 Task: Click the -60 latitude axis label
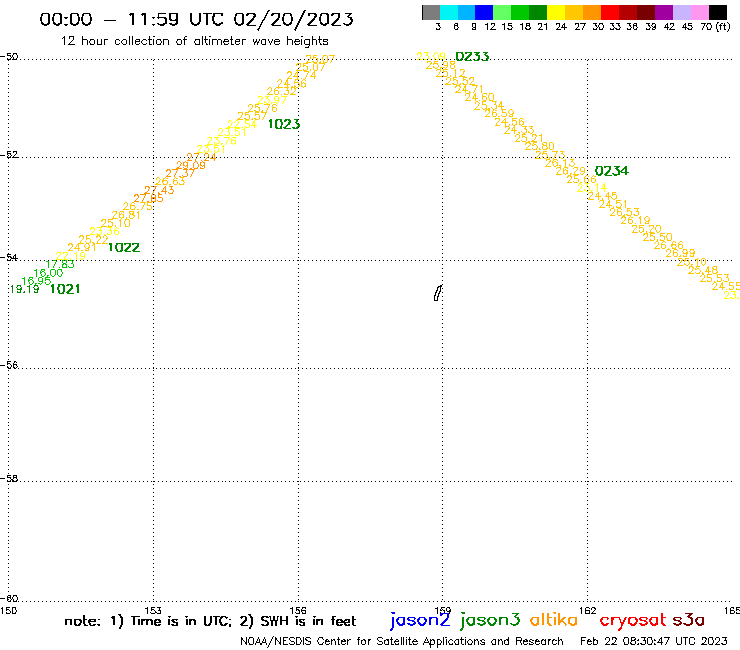pyautogui.click(x=9, y=599)
